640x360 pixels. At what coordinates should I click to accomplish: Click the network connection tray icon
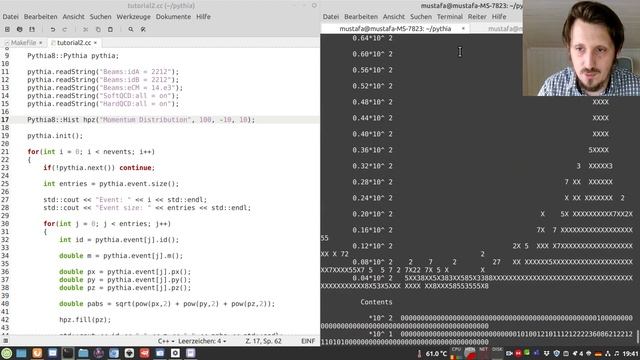pyautogui.click(x=608, y=353)
